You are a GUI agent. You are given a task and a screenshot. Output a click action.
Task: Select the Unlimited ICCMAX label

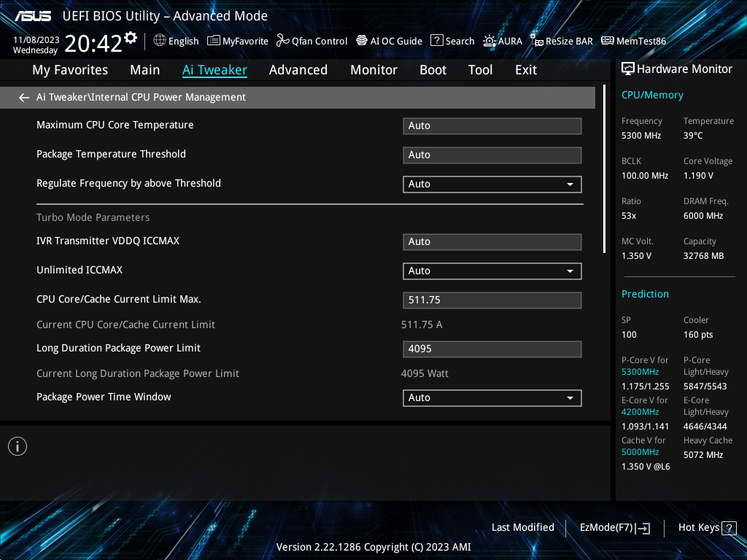(80, 270)
